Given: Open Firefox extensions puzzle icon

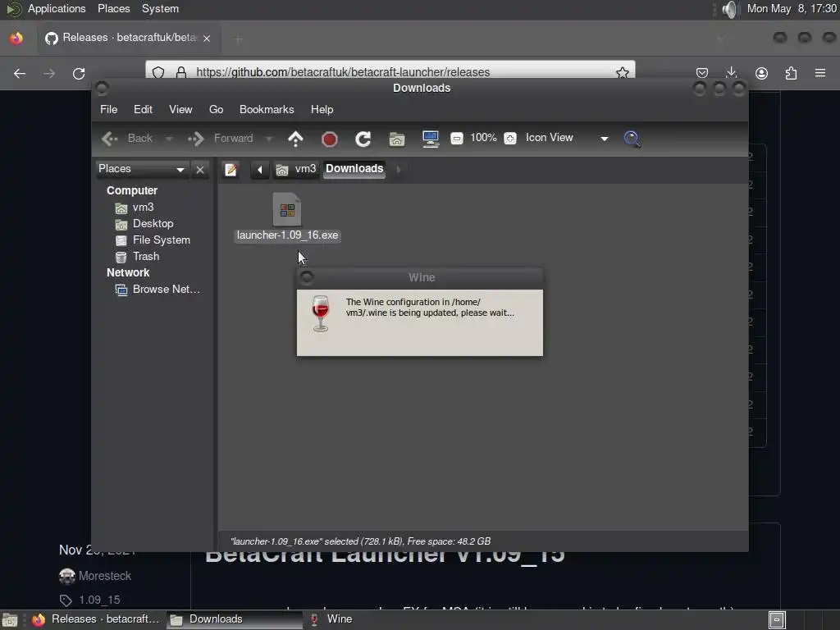Looking at the screenshot, I should click(x=791, y=73).
